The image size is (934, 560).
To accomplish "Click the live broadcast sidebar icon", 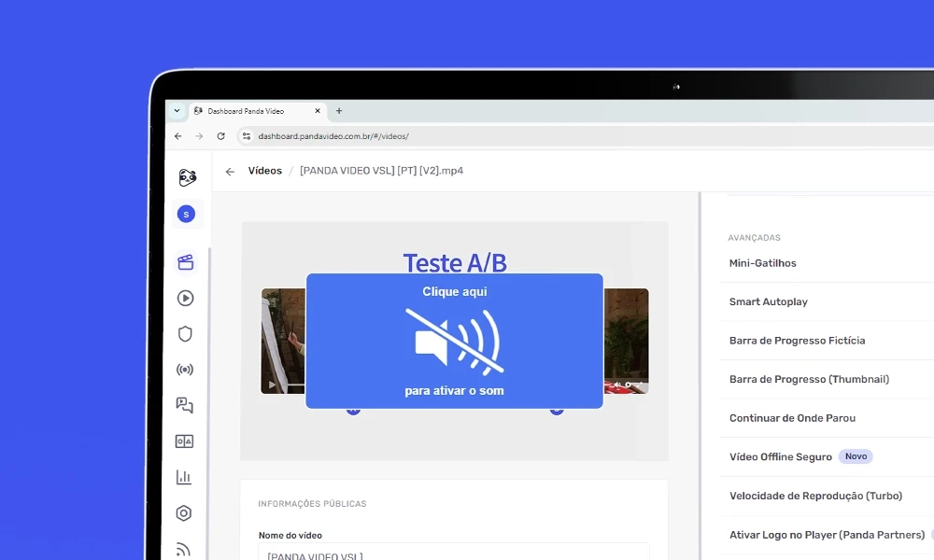I will pyautogui.click(x=185, y=369).
